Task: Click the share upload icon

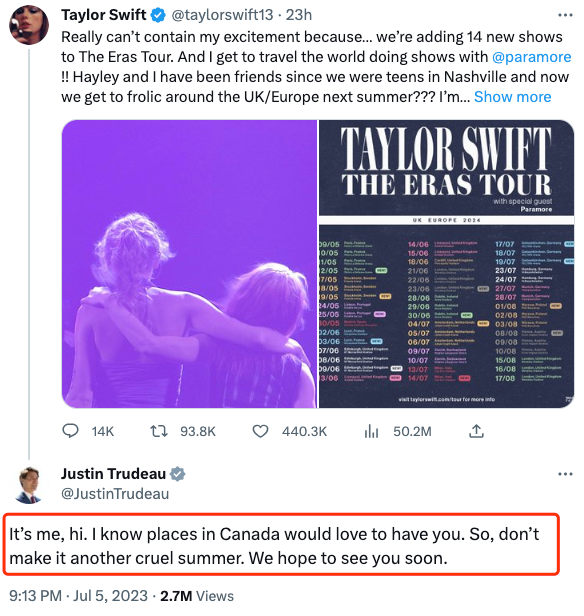Action: 476,431
